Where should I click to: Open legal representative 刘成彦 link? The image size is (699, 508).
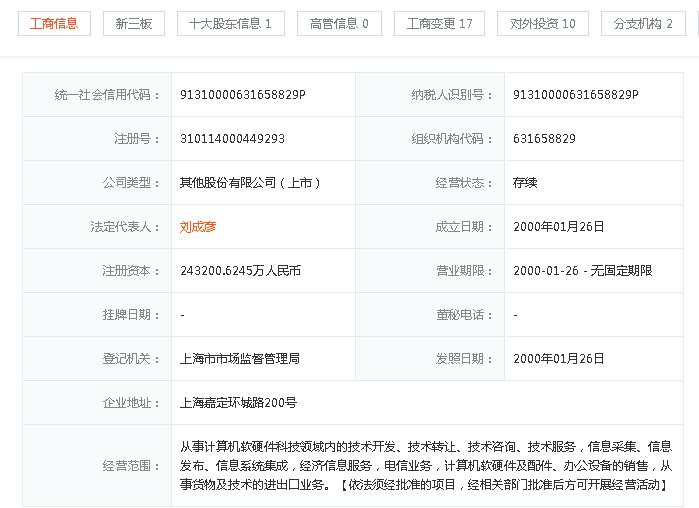[x=198, y=227]
